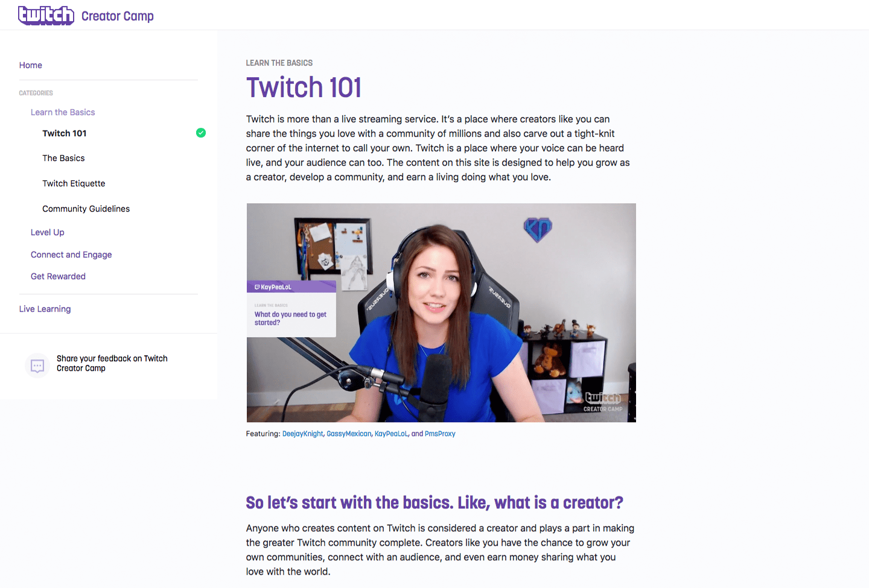
Task: Click the Twitch Creator Camp watermark in video
Action: tap(602, 402)
